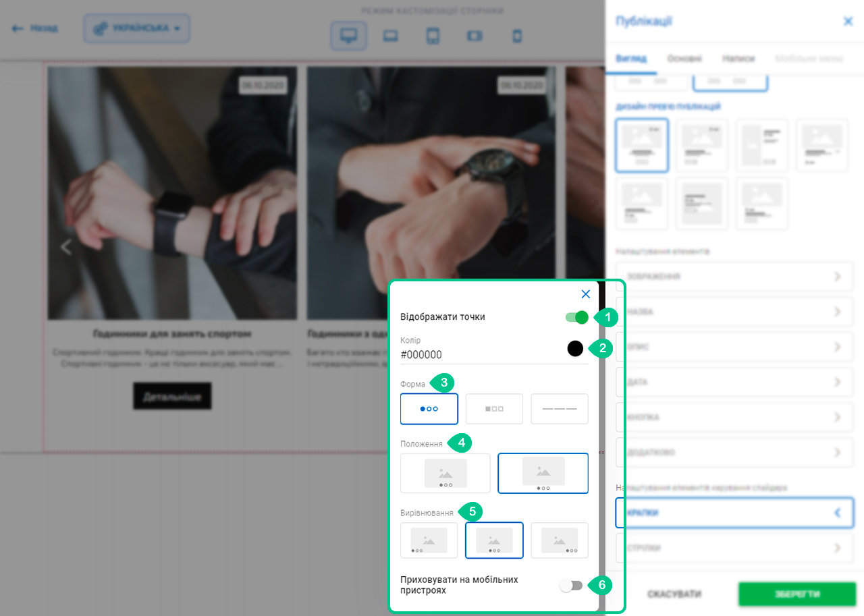The image size is (864, 616).
Task: Select seventh publication preview design thumbnail
Action: pyautogui.click(x=762, y=204)
